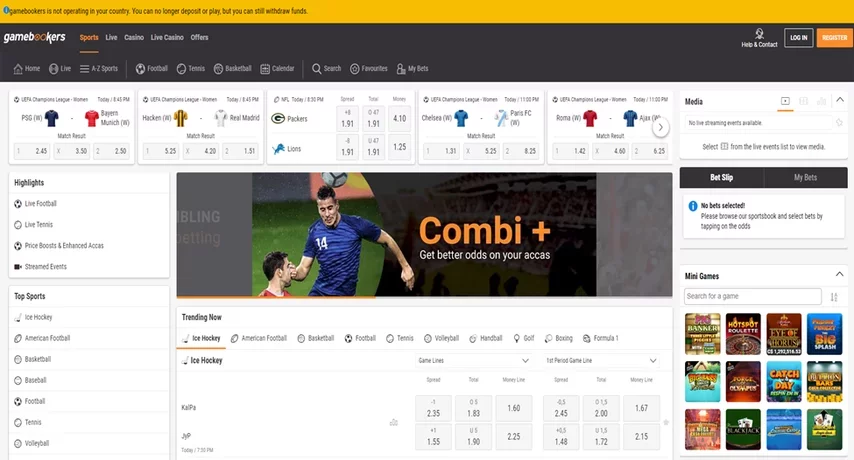The height and width of the screenshot is (460, 854).
Task: Select JyP money line 2.25
Action: pos(514,437)
